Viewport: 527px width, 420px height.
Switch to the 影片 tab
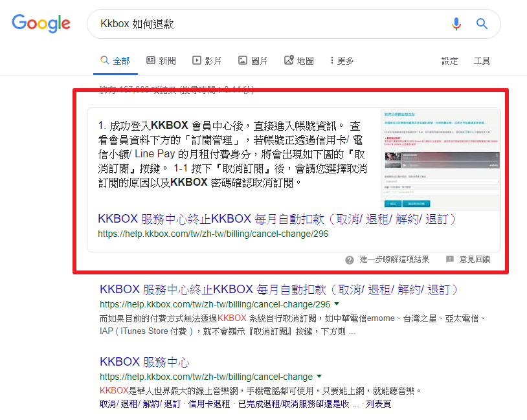pyautogui.click(x=207, y=61)
